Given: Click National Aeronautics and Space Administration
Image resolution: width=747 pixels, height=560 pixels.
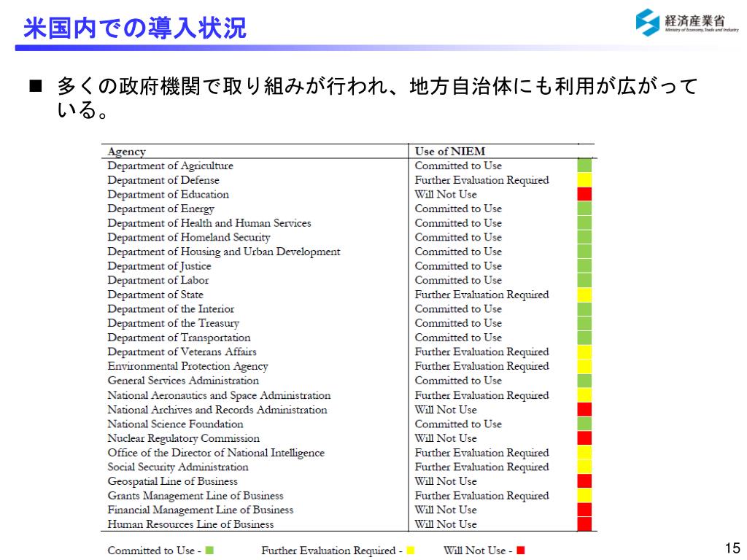Looking at the screenshot, I should click(x=219, y=395).
